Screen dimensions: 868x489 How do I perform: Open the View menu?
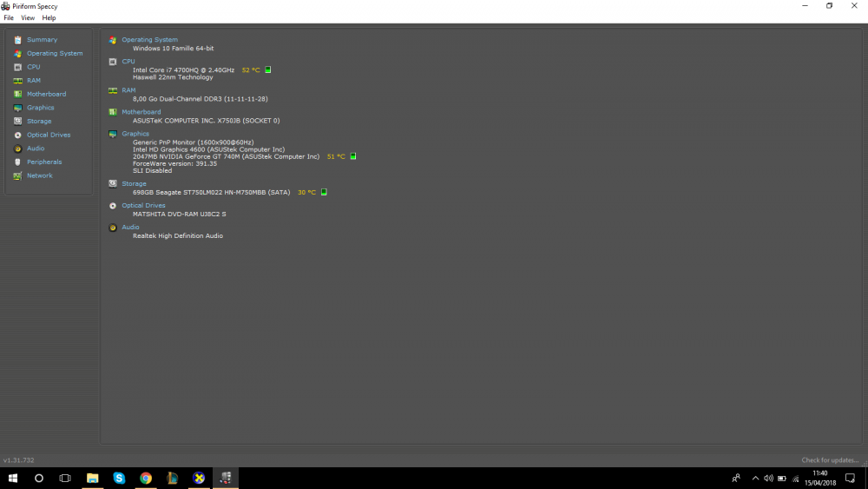[x=28, y=17]
